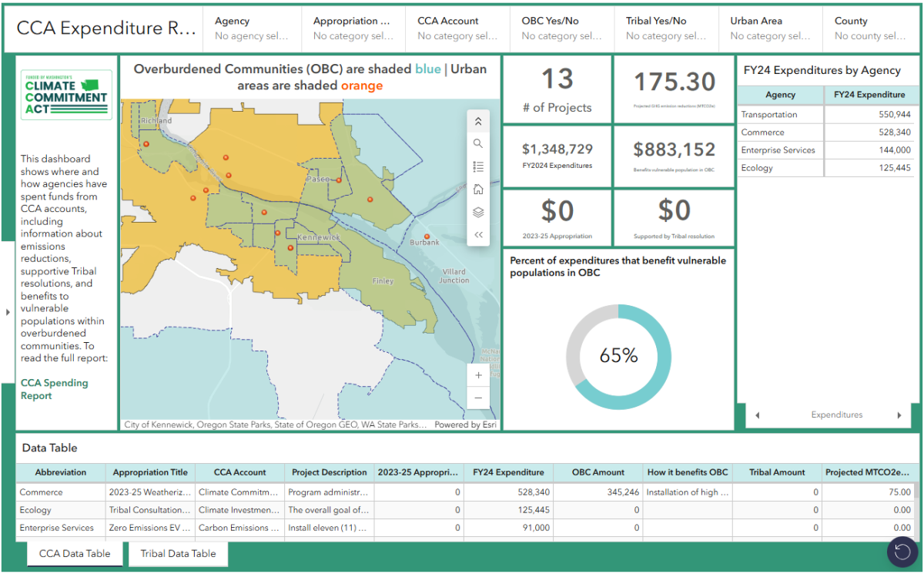This screenshot has width=924, height=574.
Task: Go to next Expenditures view arrow
Action: tap(899, 415)
